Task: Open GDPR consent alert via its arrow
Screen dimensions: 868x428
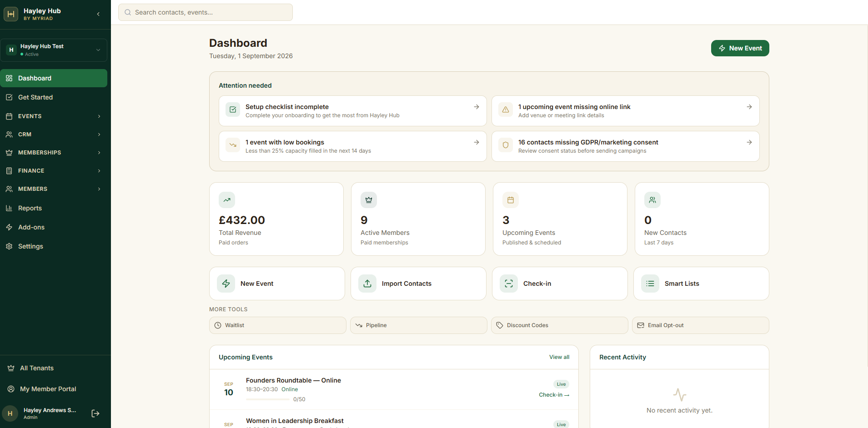Action: point(749,142)
